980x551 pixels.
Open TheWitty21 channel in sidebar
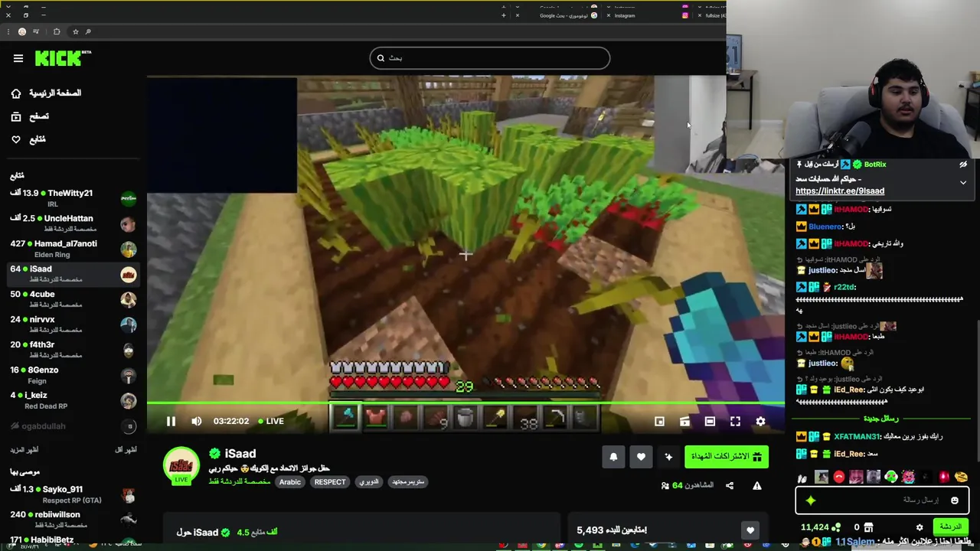[73, 198]
